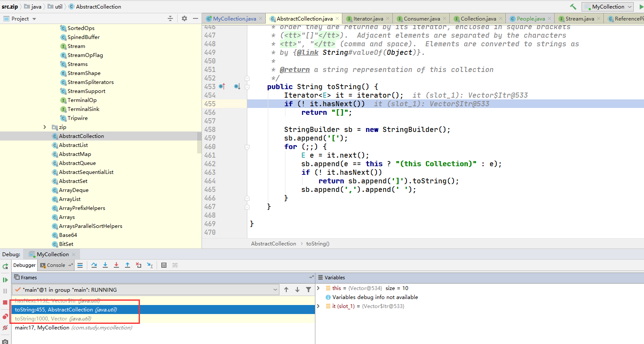Click the Resume Program green icon
Screen dimensions: 644x344
5,280
